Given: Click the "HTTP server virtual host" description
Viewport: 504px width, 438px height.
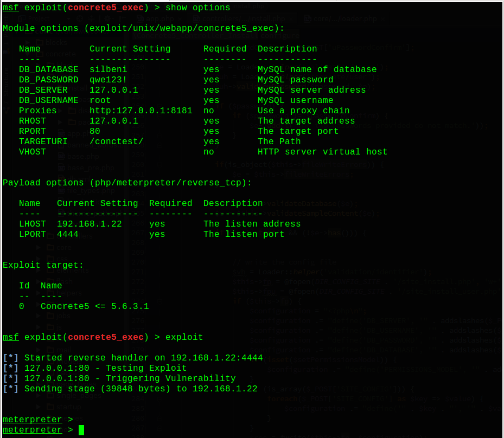Looking at the screenshot, I should click(322, 152).
